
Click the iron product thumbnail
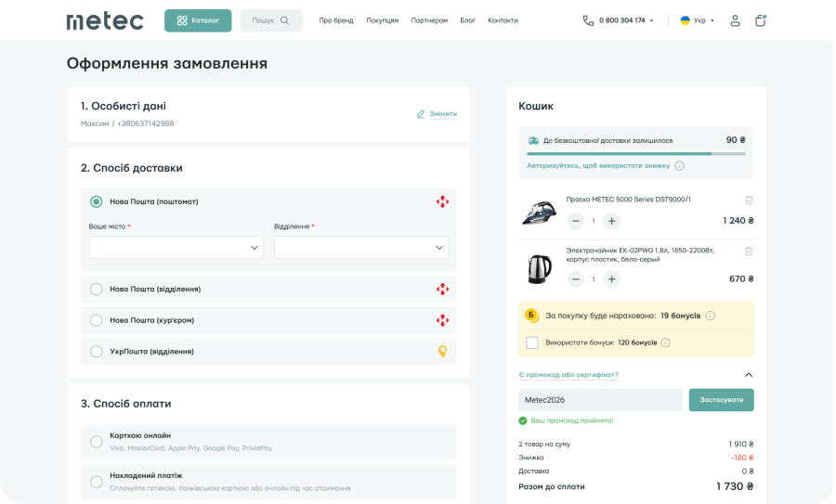point(539,213)
